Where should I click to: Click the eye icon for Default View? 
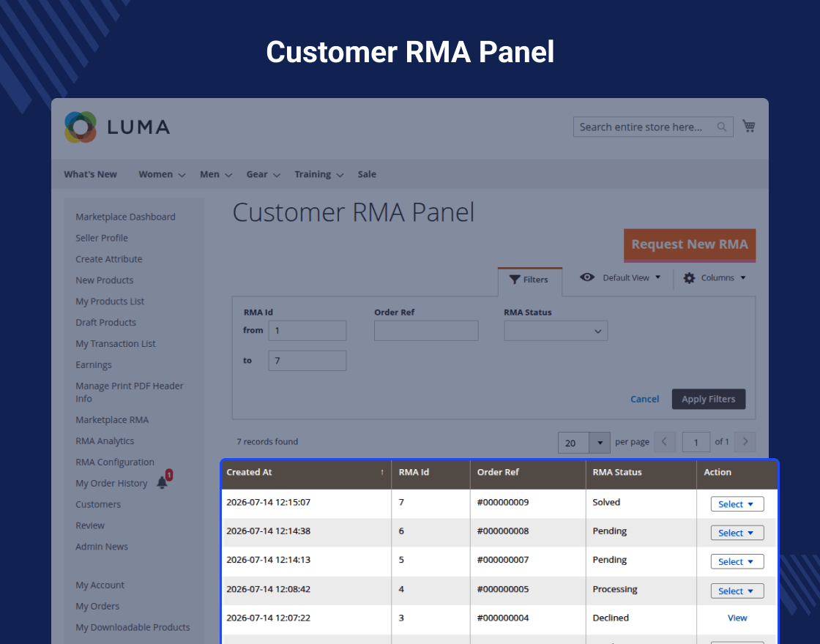pyautogui.click(x=587, y=277)
